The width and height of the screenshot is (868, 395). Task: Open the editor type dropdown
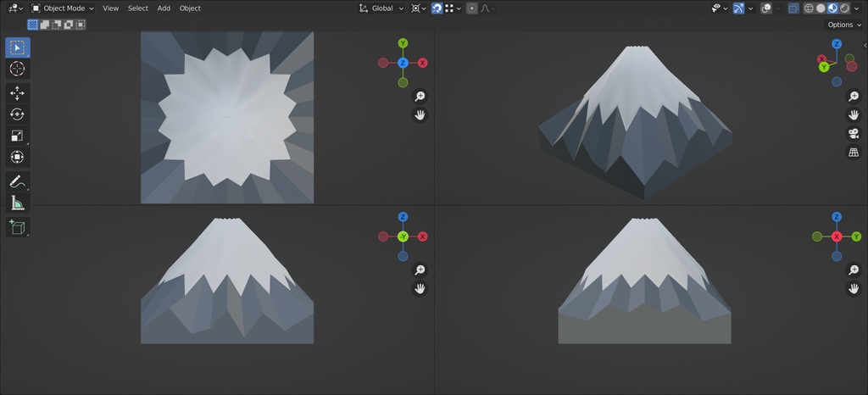(x=15, y=8)
